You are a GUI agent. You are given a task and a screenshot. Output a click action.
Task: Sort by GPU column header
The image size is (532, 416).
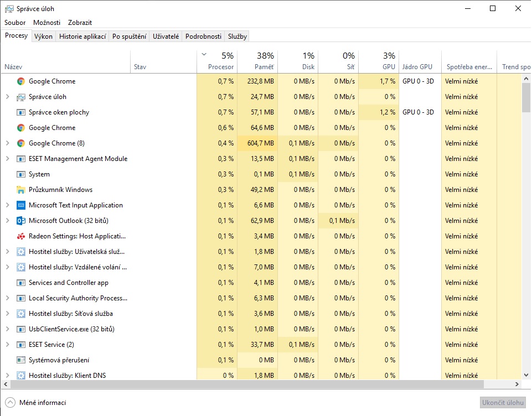[379, 62]
